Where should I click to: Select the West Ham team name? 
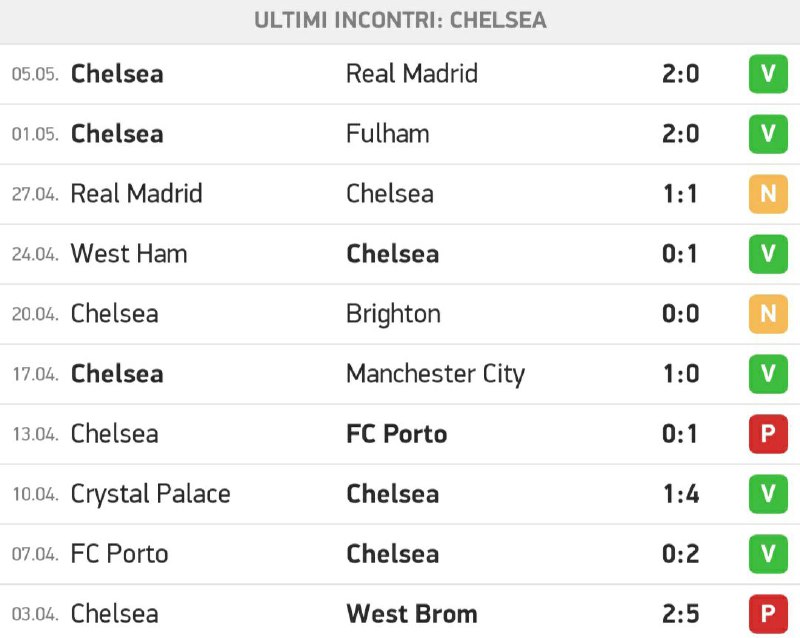click(129, 254)
